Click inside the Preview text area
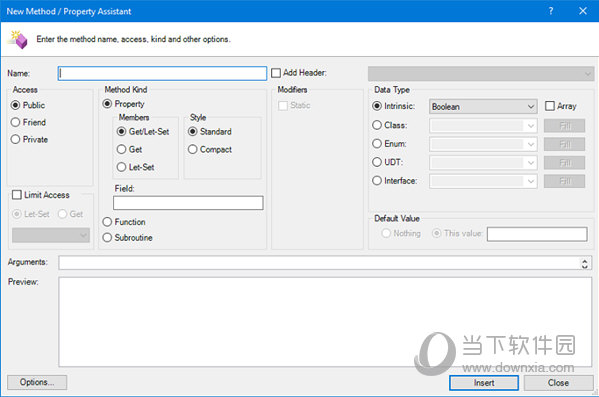599x397 pixels. 325,322
